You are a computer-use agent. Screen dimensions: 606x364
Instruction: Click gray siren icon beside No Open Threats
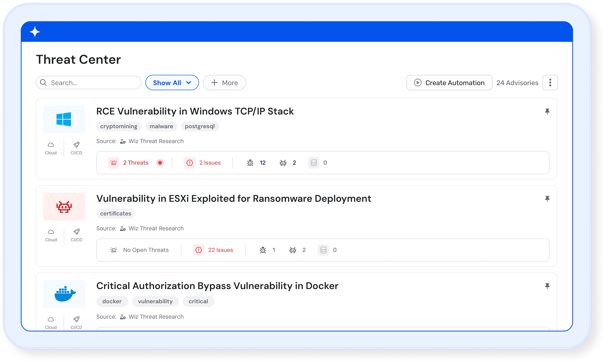click(114, 250)
